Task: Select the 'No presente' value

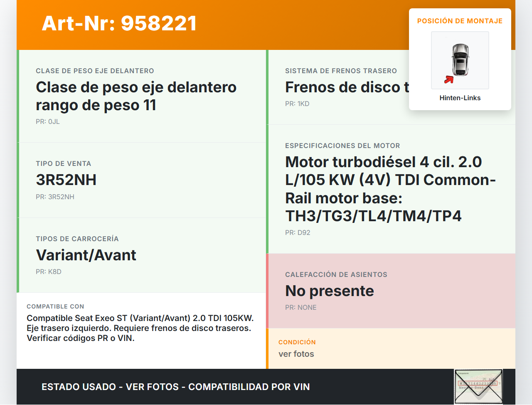Action: click(330, 291)
